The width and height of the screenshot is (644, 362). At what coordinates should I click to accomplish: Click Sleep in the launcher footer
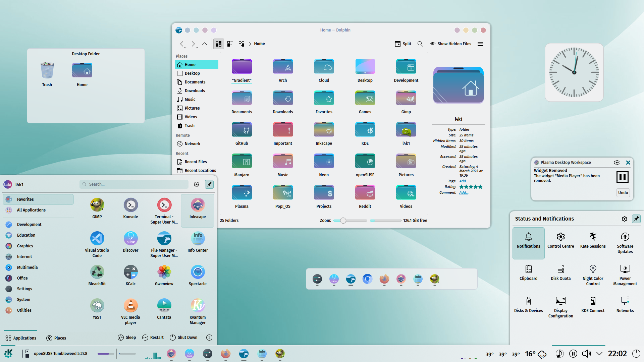(127, 338)
